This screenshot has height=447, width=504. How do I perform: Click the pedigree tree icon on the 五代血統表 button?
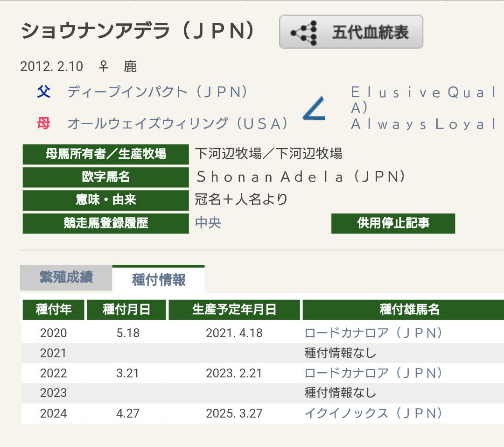304,33
